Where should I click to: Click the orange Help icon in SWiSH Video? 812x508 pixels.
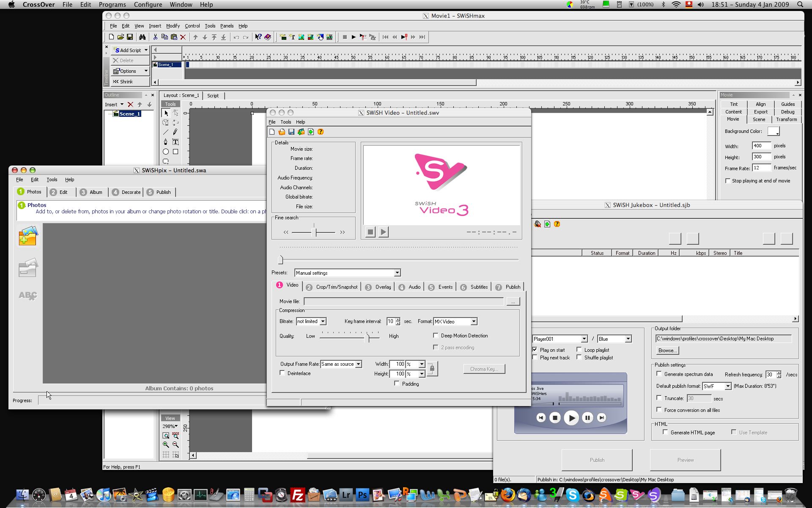coord(321,132)
